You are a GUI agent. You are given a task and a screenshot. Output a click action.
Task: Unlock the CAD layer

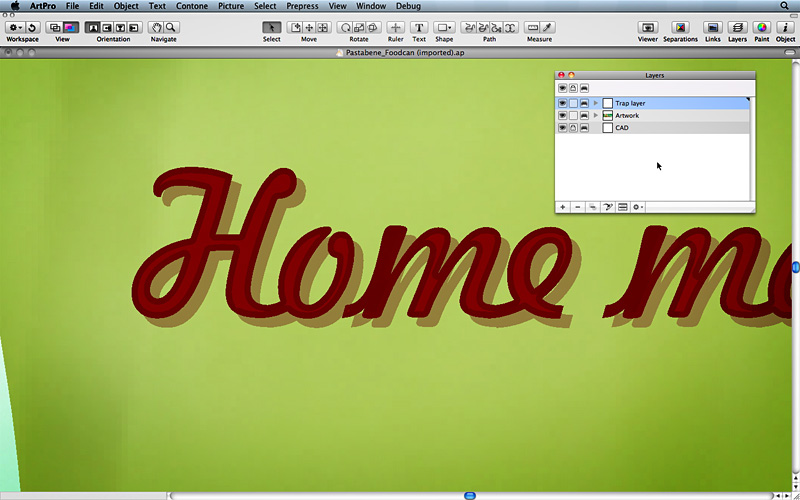click(x=573, y=128)
